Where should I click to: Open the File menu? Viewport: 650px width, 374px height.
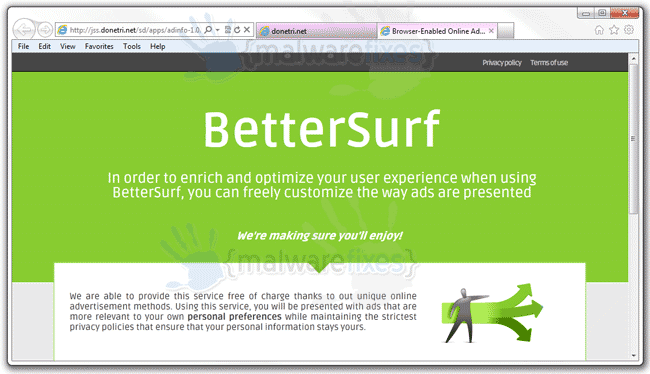(x=23, y=46)
